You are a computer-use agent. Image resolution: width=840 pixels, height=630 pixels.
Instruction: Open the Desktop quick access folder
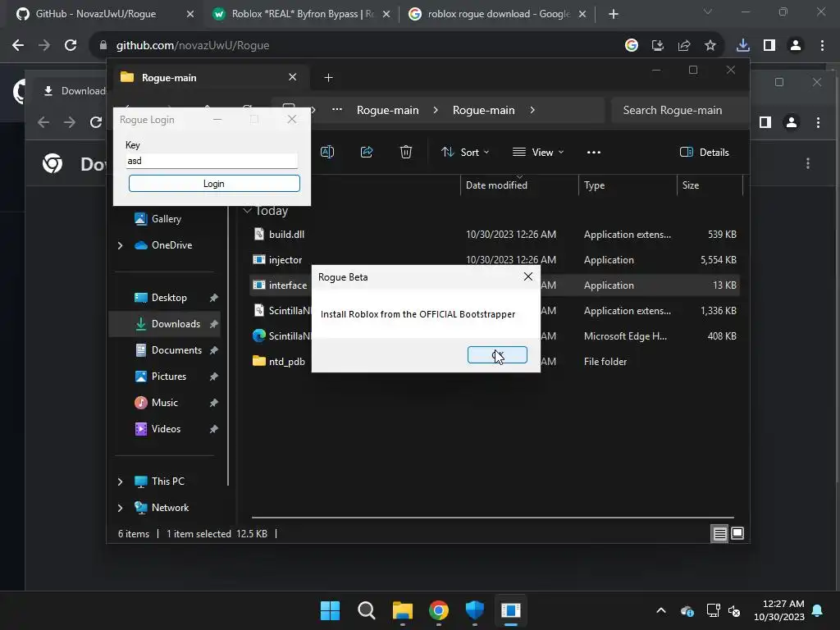[x=169, y=298]
